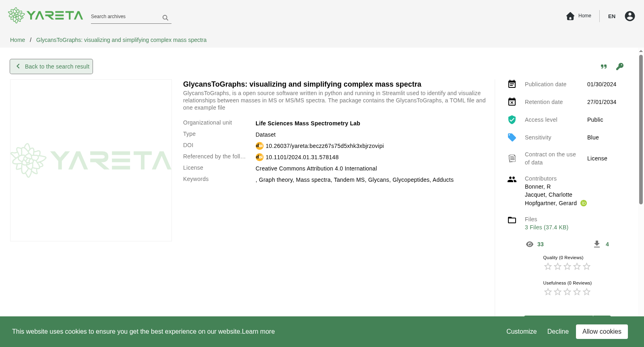Rate Usefulness with first star

tap(548, 292)
